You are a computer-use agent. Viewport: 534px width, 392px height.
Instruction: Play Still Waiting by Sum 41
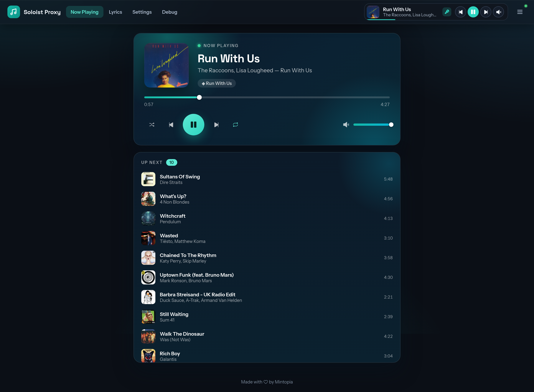267,317
